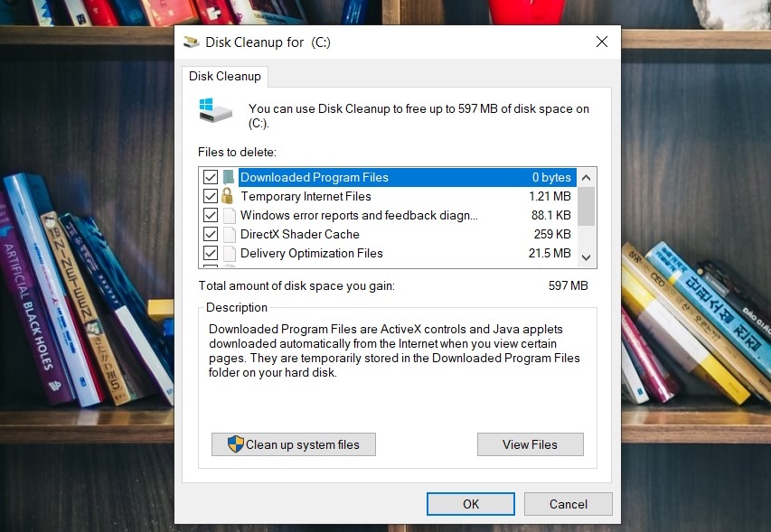The width and height of the screenshot is (771, 532).
Task: Click the Downloaded Program Files folder icon
Action: [229, 178]
